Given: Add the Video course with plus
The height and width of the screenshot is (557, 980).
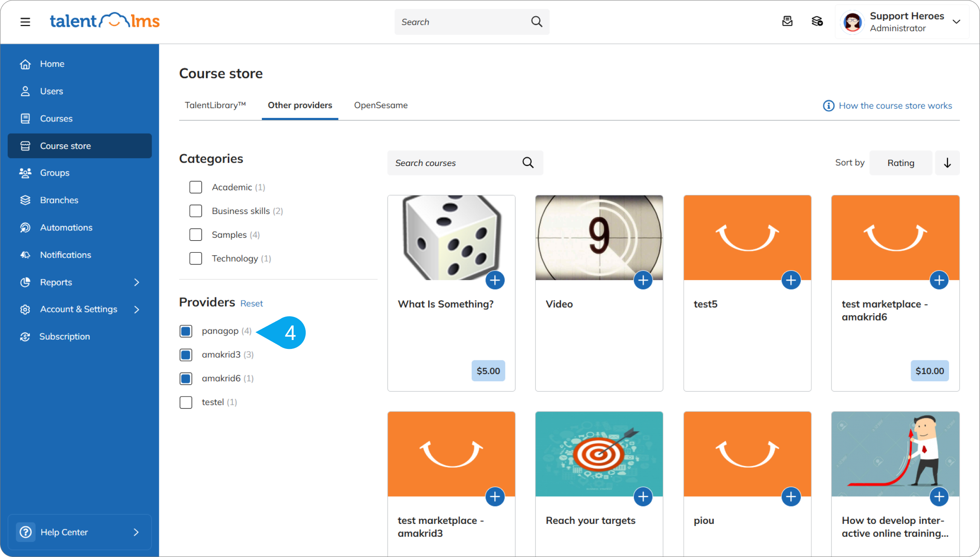Looking at the screenshot, I should click(643, 280).
